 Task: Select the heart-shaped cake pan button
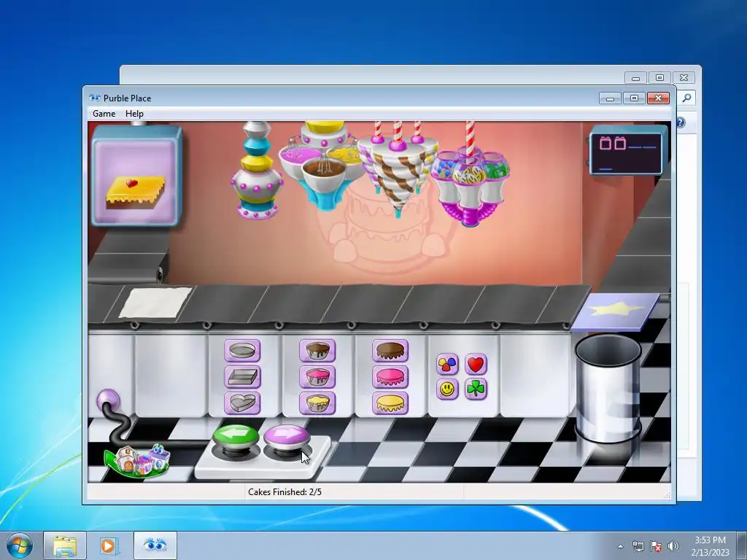(x=242, y=403)
